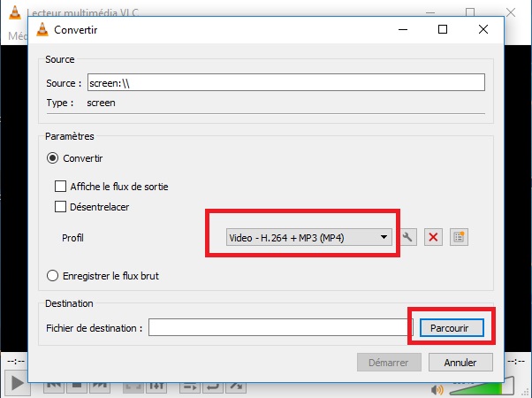
Task: Select the Convertir radio button
Action: click(53, 158)
